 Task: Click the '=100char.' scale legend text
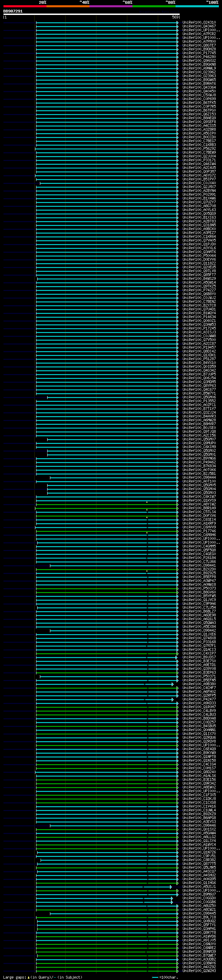[x=168, y=977]
